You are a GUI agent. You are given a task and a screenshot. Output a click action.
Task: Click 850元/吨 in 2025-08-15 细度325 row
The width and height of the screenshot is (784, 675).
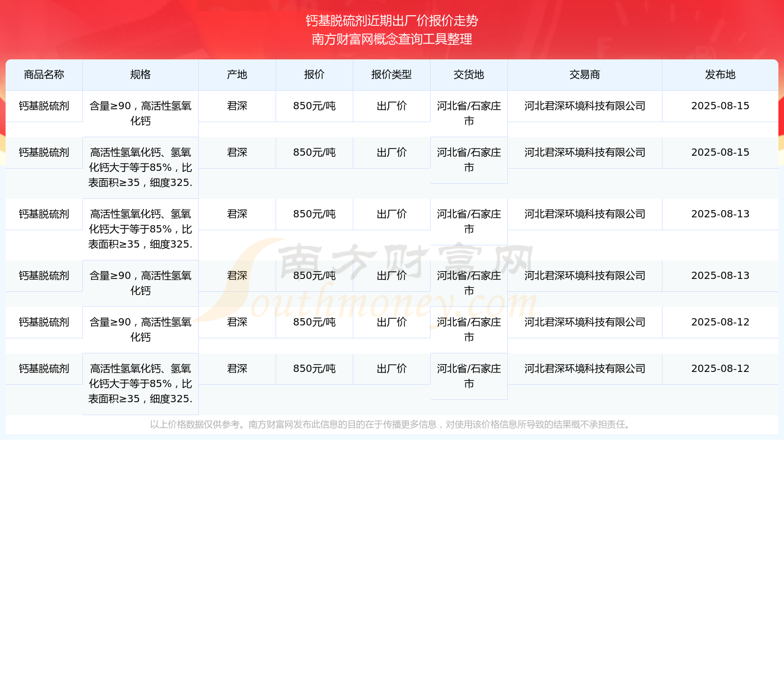point(315,152)
